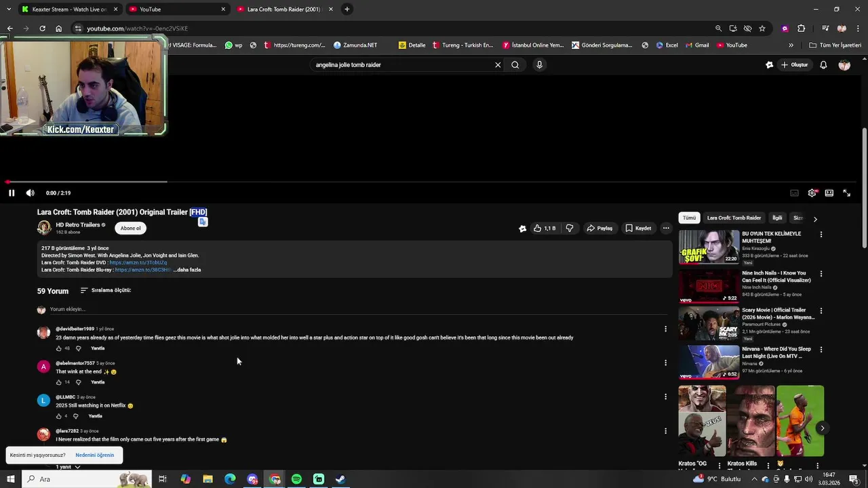868x488 pixels.
Task: Open the Oluştur create button
Action: pos(794,65)
